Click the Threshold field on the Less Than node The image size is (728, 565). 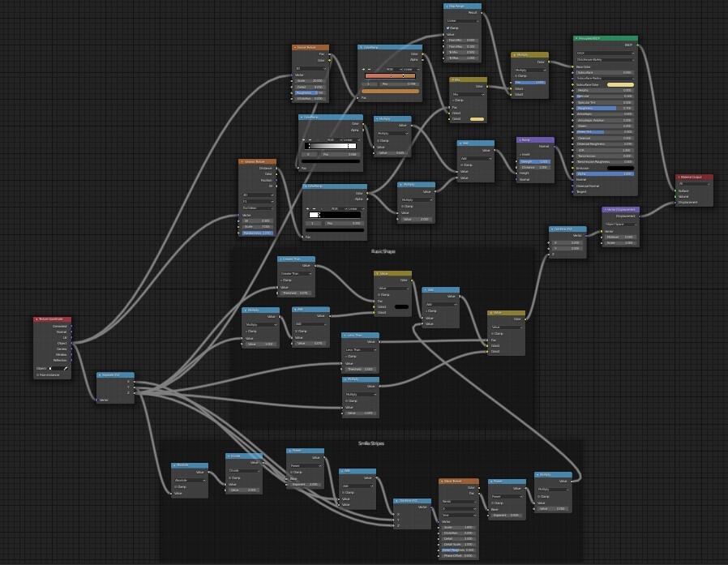click(x=361, y=369)
